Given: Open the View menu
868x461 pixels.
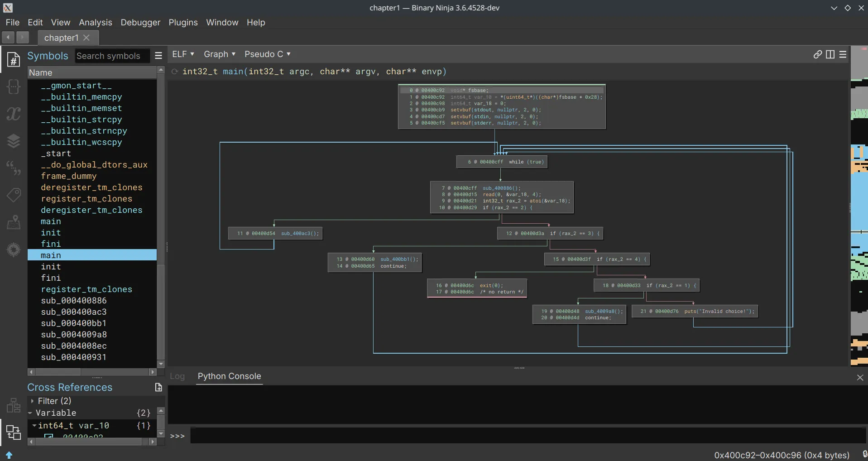Looking at the screenshot, I should [x=61, y=22].
